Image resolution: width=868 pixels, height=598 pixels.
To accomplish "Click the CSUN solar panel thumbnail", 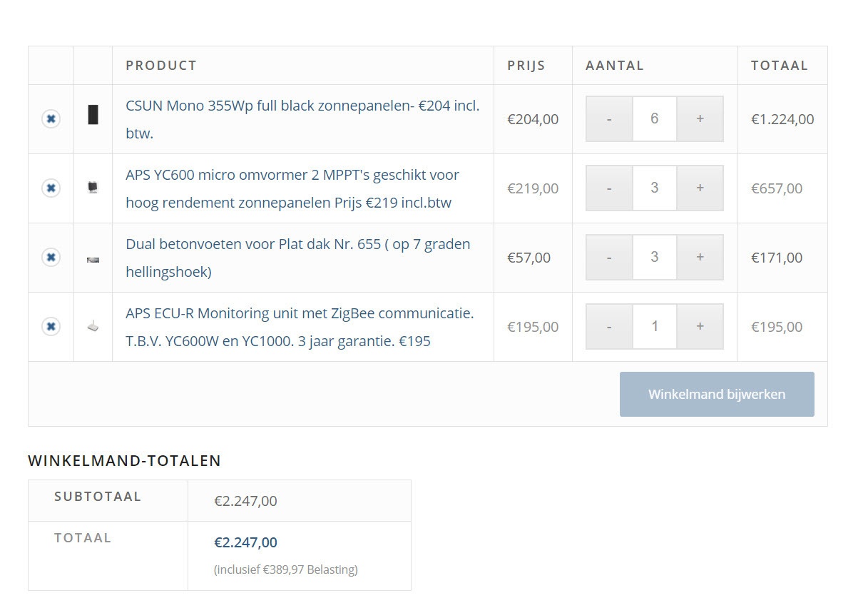I will pos(93,114).
